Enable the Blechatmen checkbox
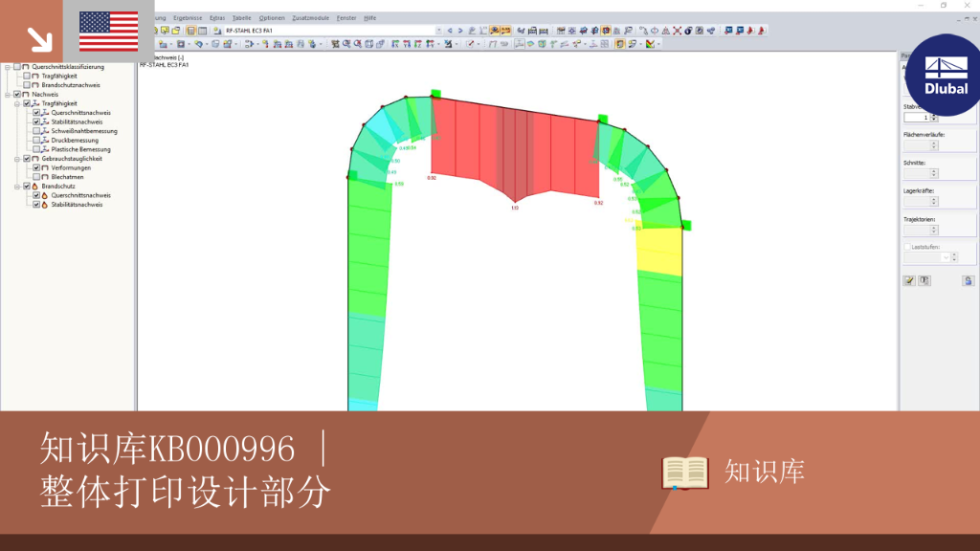The height and width of the screenshot is (551, 980). 36,177
